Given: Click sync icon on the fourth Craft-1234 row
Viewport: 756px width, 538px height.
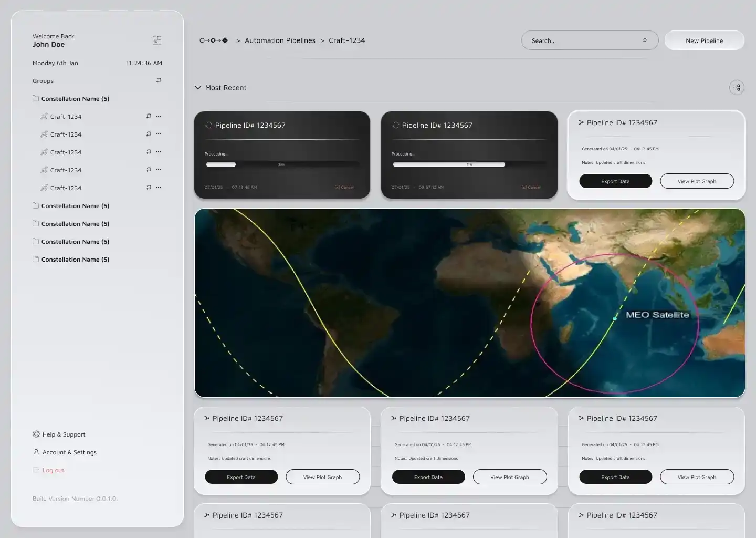Looking at the screenshot, I should coord(149,170).
